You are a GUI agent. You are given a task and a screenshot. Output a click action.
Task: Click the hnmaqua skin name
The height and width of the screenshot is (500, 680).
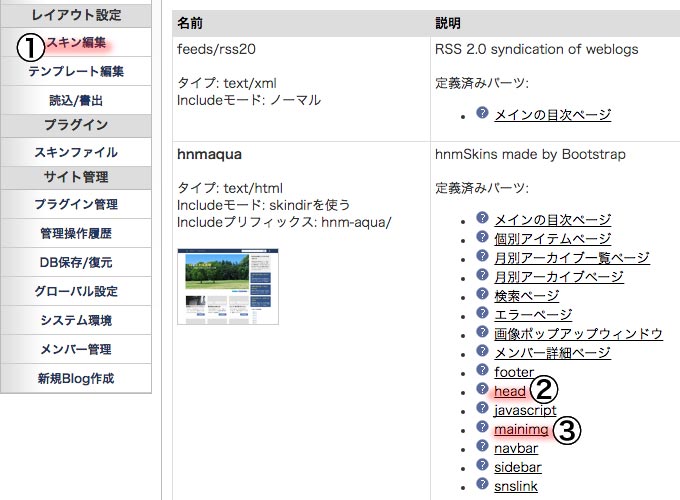209,154
